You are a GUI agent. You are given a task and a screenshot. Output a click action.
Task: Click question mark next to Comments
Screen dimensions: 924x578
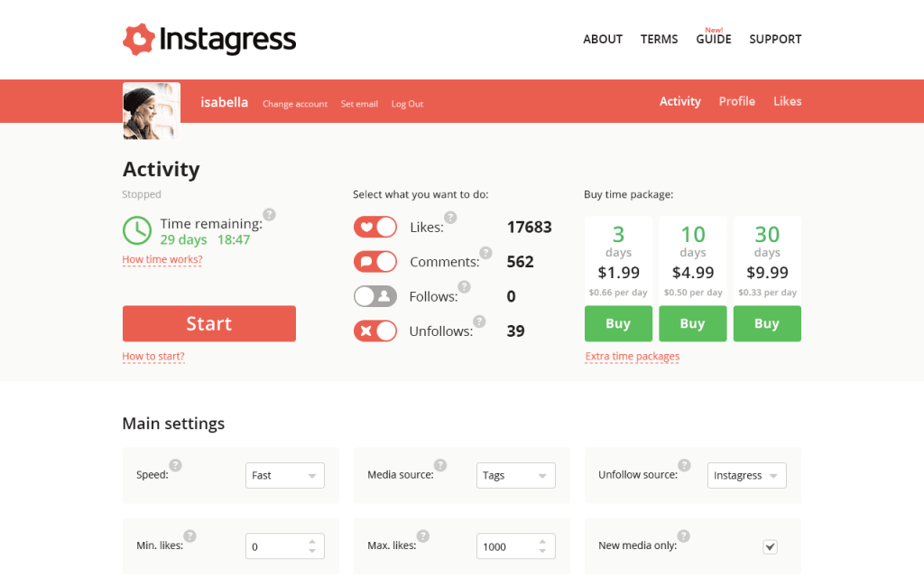click(485, 253)
